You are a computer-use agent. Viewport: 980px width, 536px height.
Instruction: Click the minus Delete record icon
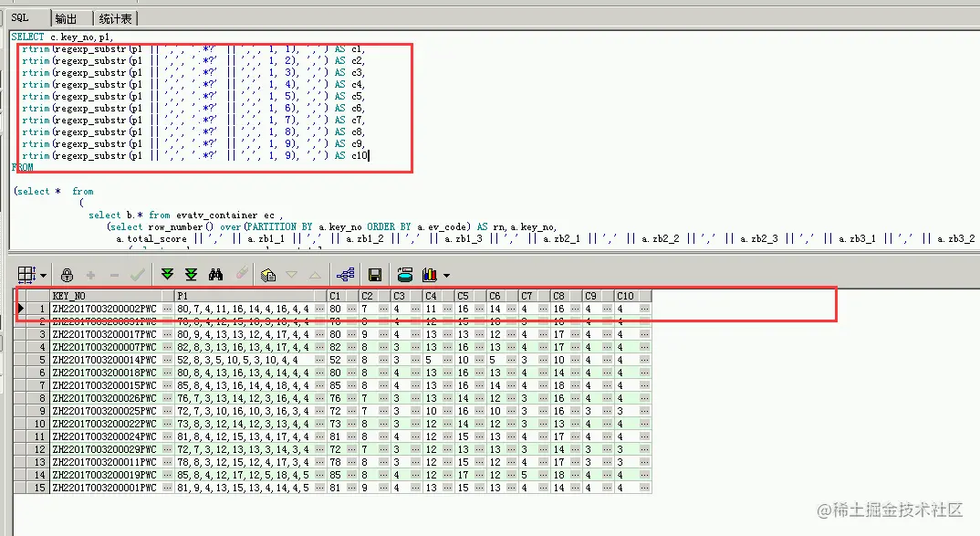[x=114, y=275]
